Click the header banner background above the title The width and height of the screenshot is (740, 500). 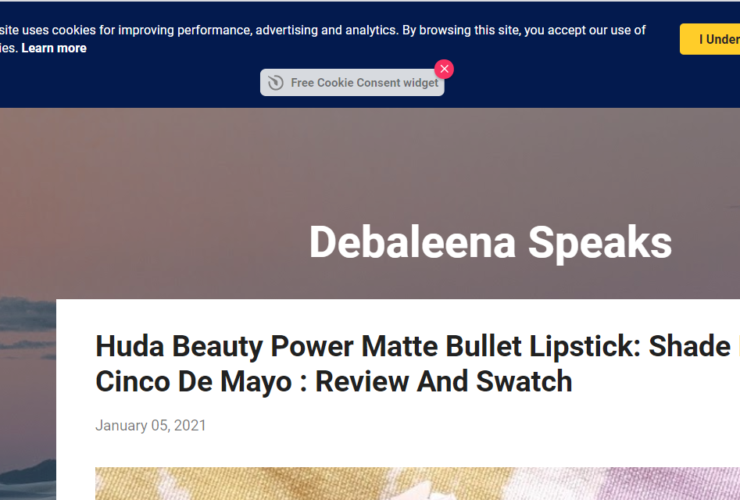click(x=400, y=160)
